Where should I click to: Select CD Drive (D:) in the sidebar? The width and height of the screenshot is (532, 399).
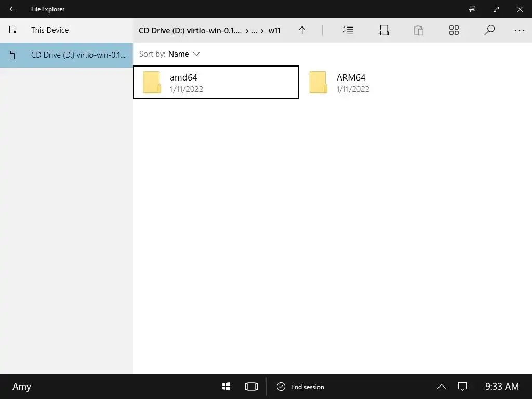pos(66,55)
